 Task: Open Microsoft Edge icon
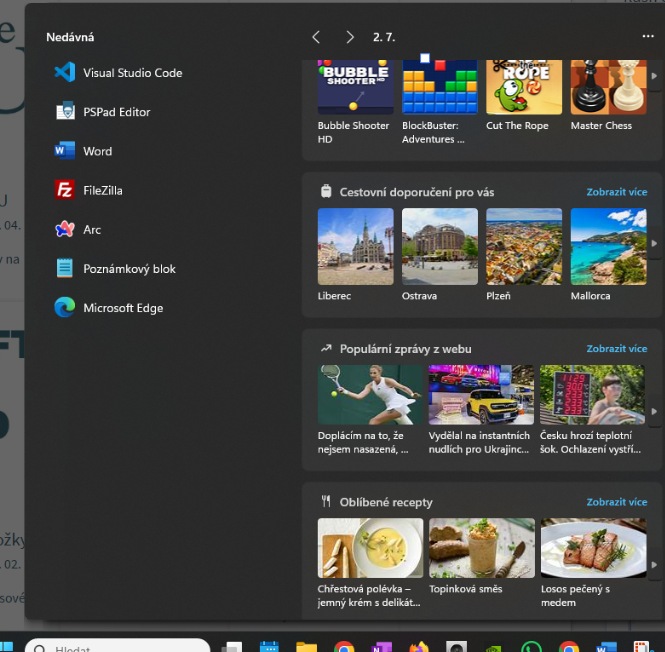tap(65, 308)
